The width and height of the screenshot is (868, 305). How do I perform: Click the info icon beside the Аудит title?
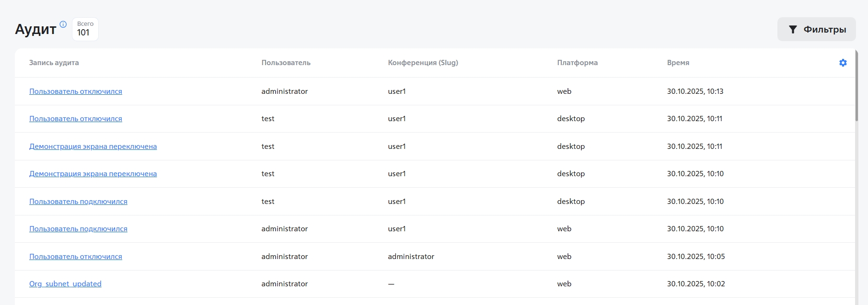point(63,24)
